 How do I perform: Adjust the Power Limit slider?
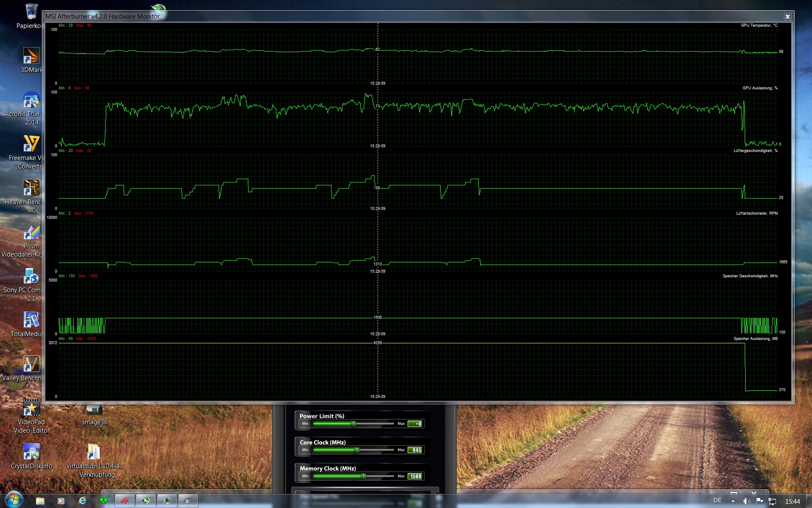tap(354, 423)
